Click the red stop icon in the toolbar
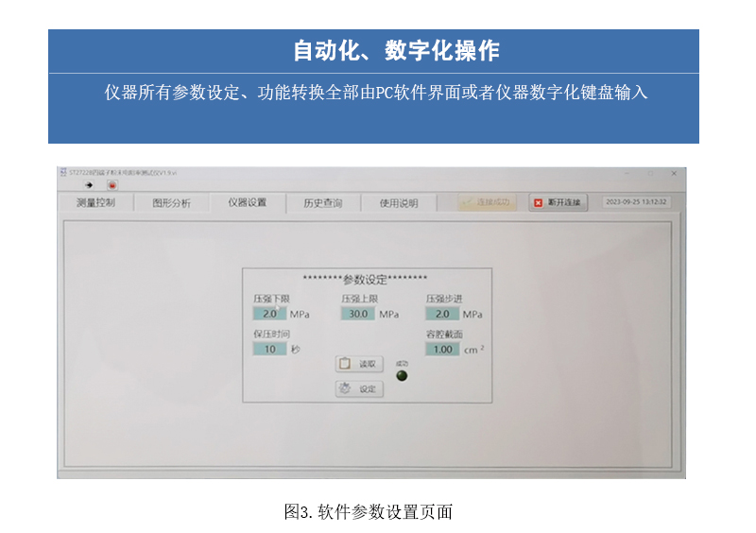This screenshot has height=533, width=756. point(112,185)
